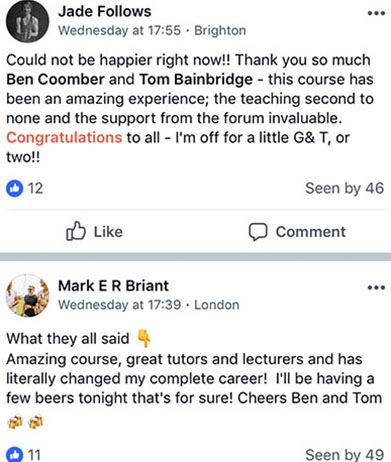This screenshot has height=462, width=391.
Task: View Seen by 46 viewers list
Action: tap(345, 188)
